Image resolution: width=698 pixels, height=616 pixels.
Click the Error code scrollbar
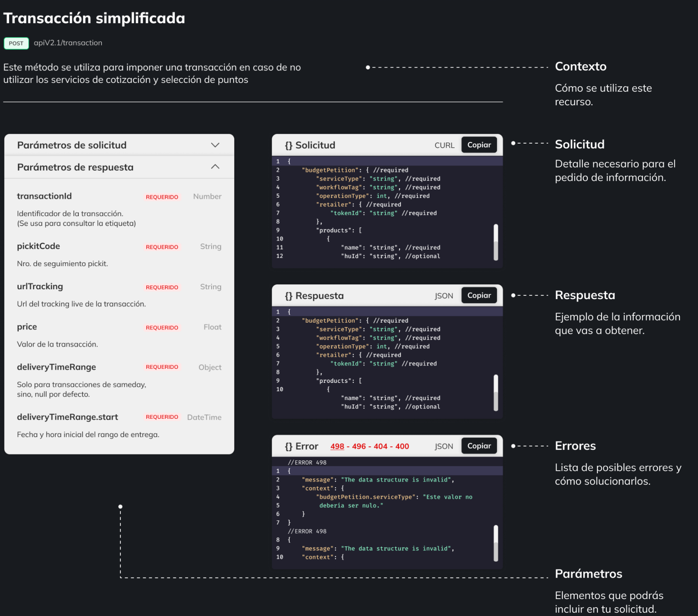coord(495,543)
